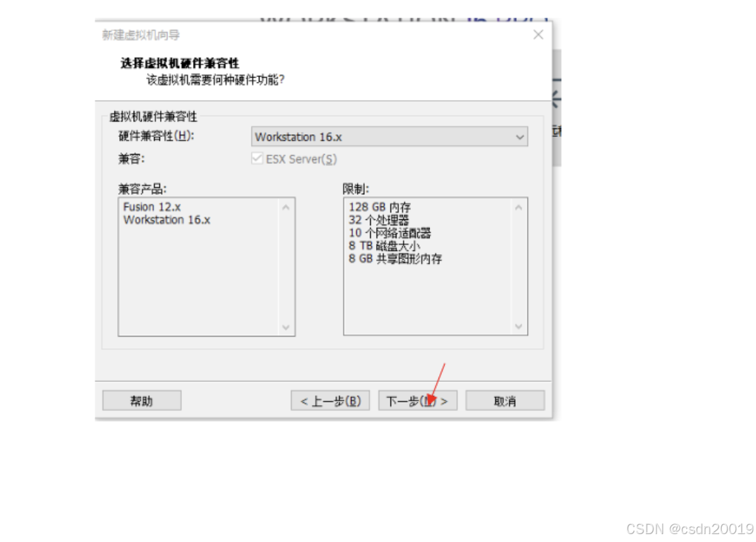Click up arrow of compatible products scrollbar
Image resolution: width=756 pixels, height=542 pixels.
pyautogui.click(x=286, y=207)
